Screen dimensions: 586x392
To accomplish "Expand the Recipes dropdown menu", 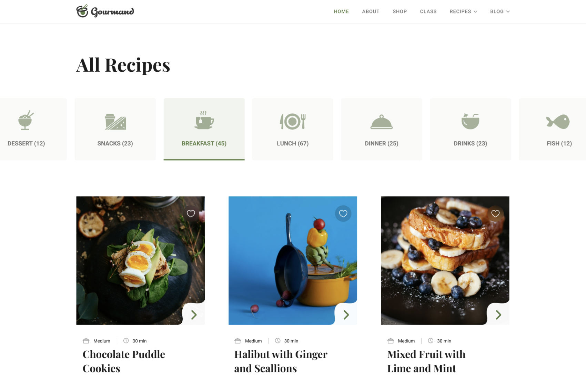I will click(x=463, y=11).
